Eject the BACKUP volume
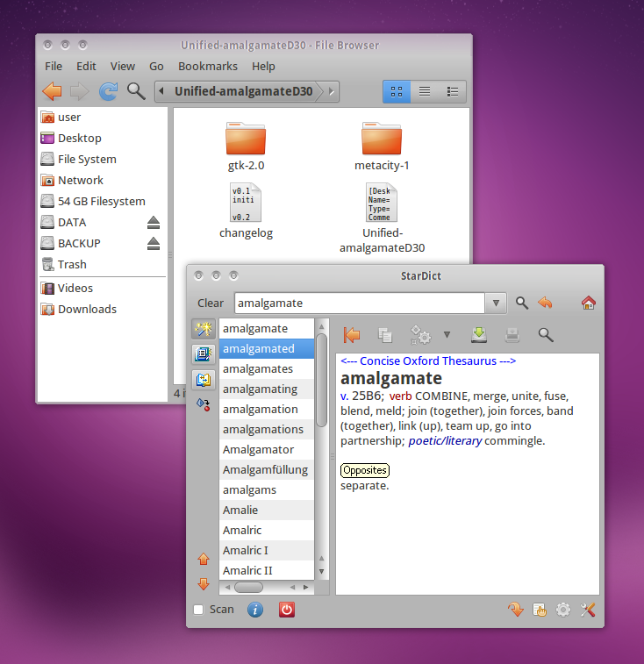Screen dimensions: 644x664 click(154, 244)
